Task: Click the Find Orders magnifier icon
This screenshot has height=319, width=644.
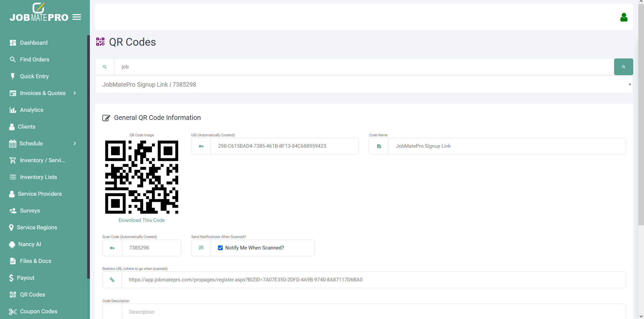Action: tap(13, 59)
